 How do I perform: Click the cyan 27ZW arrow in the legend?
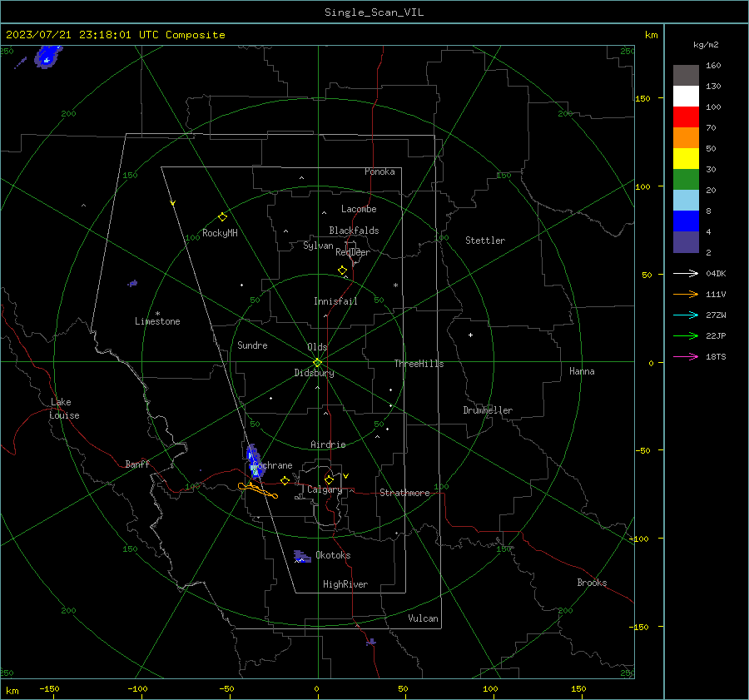[x=686, y=315]
